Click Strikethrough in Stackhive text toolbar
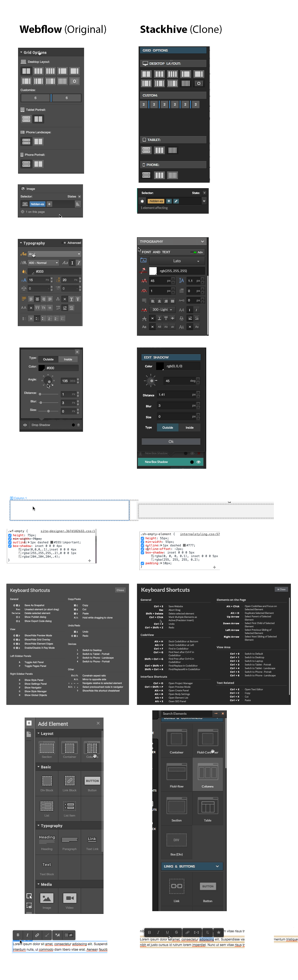This screenshot has width=298, height=980. (x=176, y=932)
